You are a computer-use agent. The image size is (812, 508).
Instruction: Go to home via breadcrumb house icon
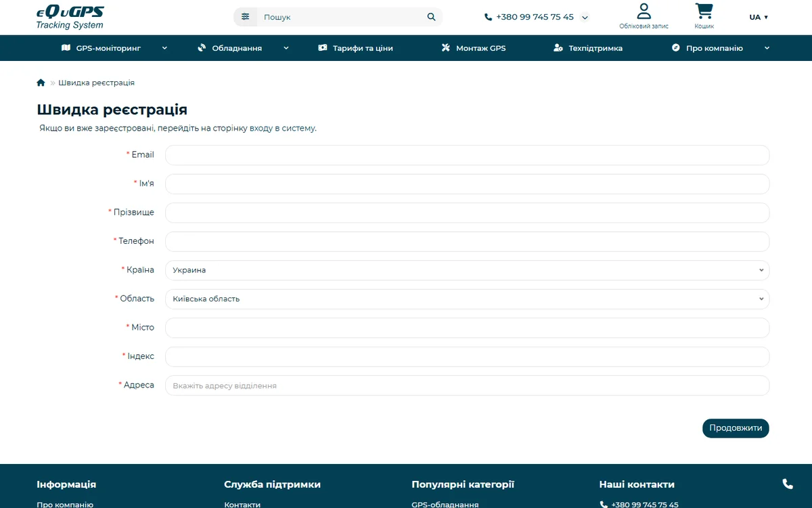click(x=41, y=83)
